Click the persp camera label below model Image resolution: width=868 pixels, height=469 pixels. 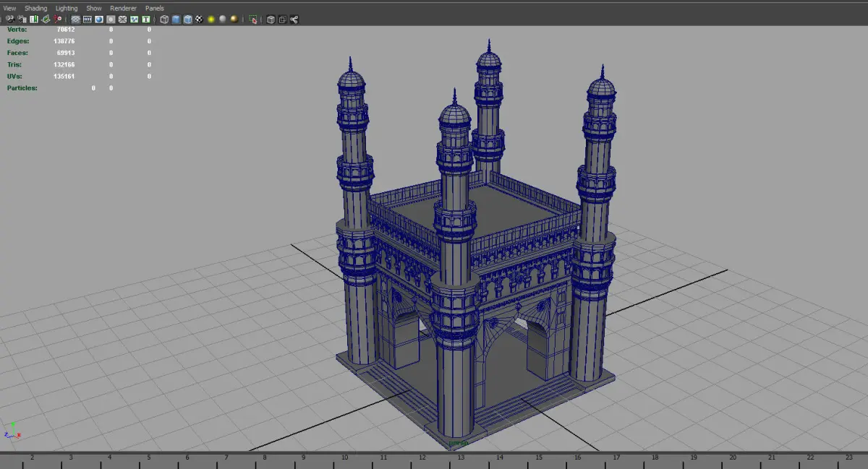pyautogui.click(x=459, y=443)
